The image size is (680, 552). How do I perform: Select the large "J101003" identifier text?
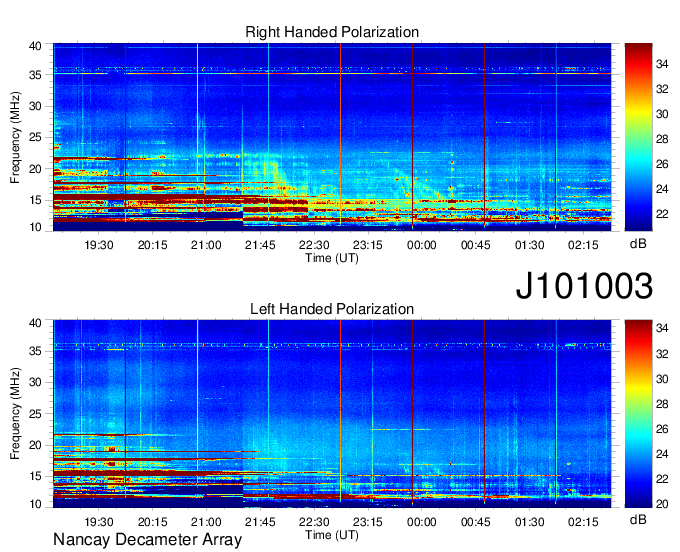click(584, 285)
